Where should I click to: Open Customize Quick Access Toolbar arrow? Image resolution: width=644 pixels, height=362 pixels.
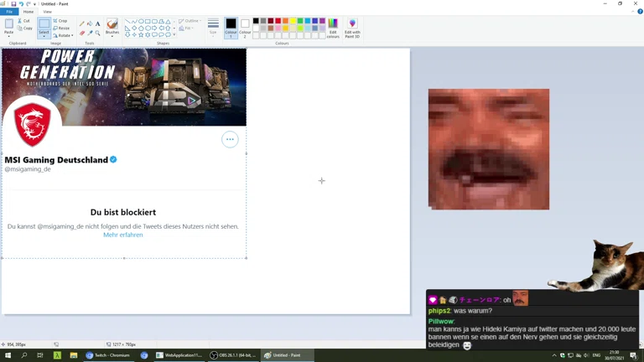(x=34, y=3)
